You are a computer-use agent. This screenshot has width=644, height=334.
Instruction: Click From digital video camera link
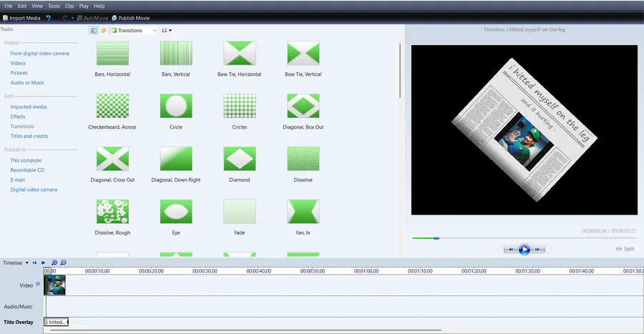(40, 54)
